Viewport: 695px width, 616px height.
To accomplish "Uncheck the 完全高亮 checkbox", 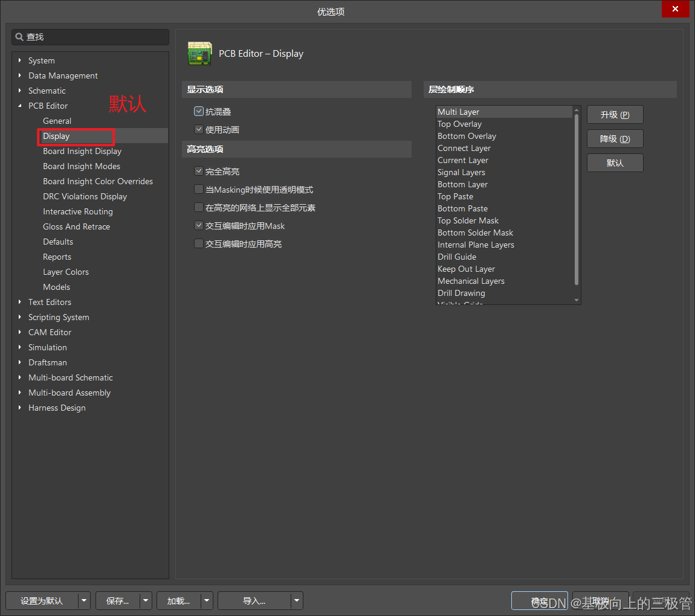I will [x=199, y=171].
